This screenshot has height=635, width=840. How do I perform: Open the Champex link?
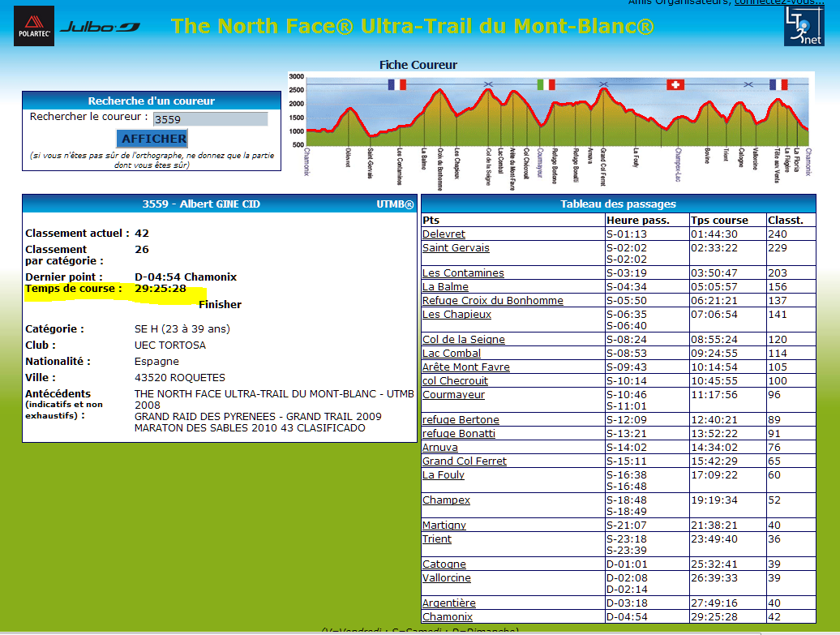[446, 500]
